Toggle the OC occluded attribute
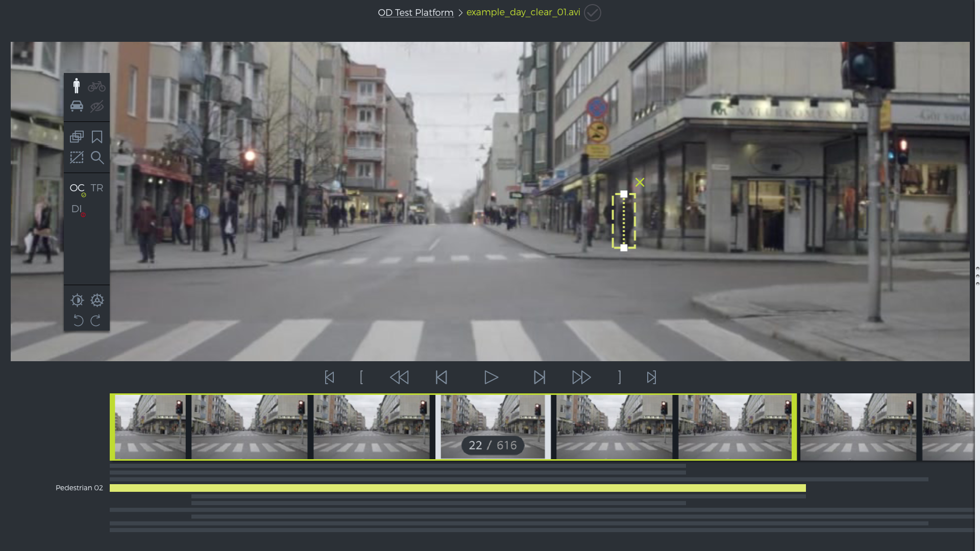Screen dimensions: 980x551 [77, 188]
